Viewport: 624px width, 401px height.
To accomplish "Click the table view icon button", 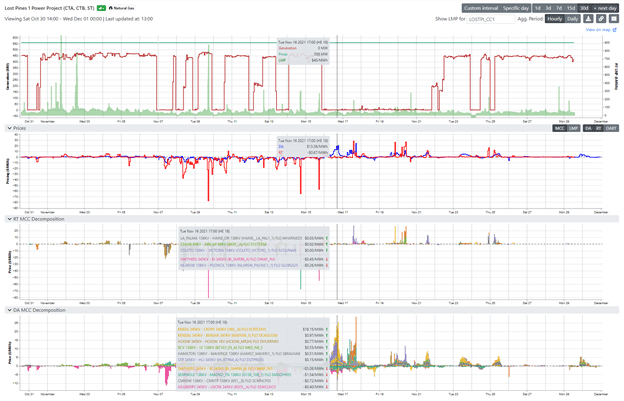I will coord(614,19).
